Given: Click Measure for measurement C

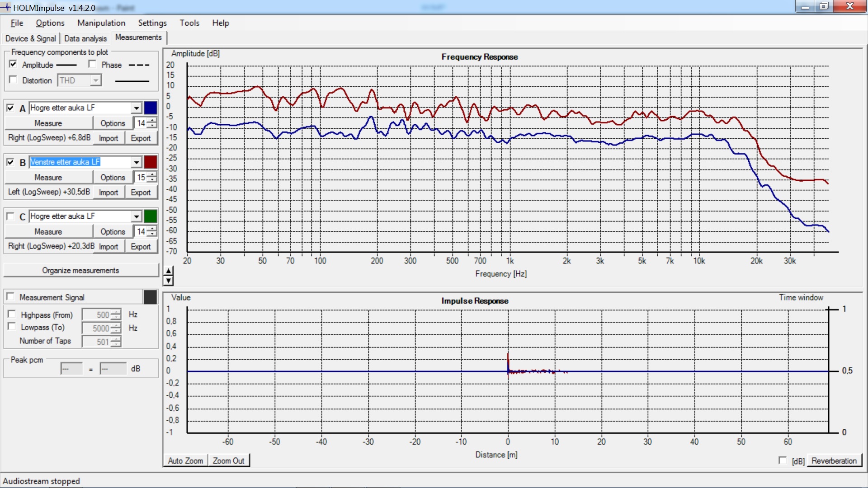Looking at the screenshot, I should point(48,231).
